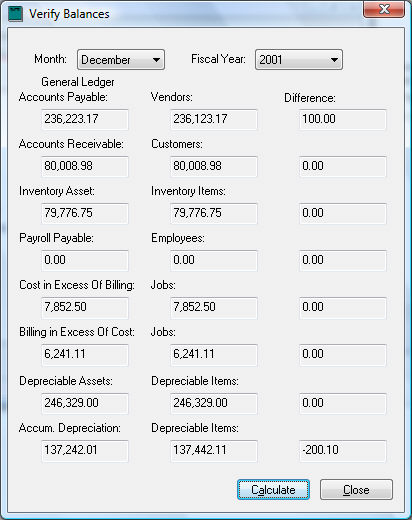Click the Inventory Asset field 79,776.75
412x520 pixels.
click(x=85, y=213)
